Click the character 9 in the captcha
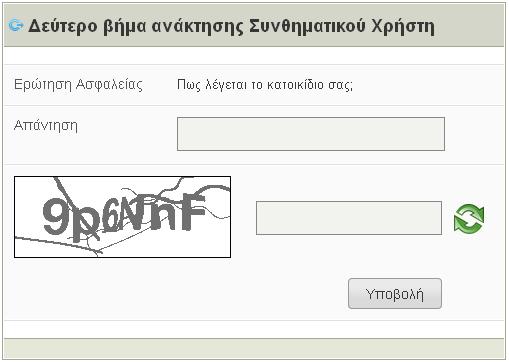This screenshot has height=362, width=509. coord(55,217)
